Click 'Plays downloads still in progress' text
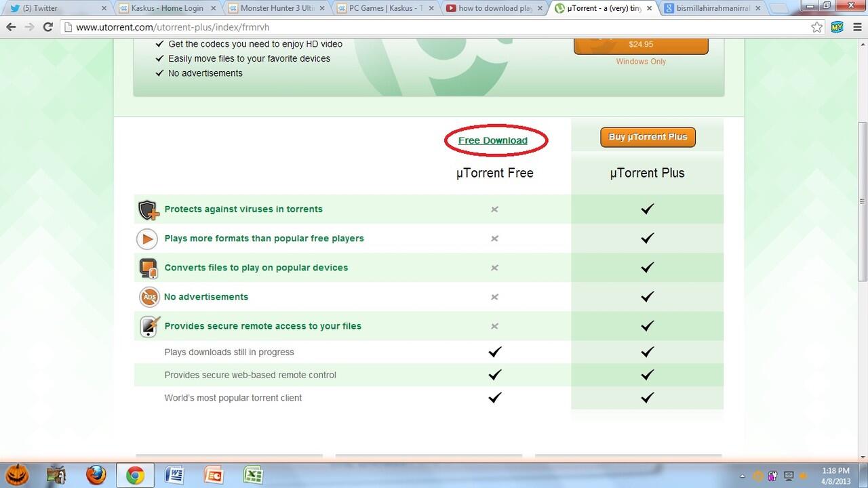Screen dimensions: 868x488 click(229, 352)
